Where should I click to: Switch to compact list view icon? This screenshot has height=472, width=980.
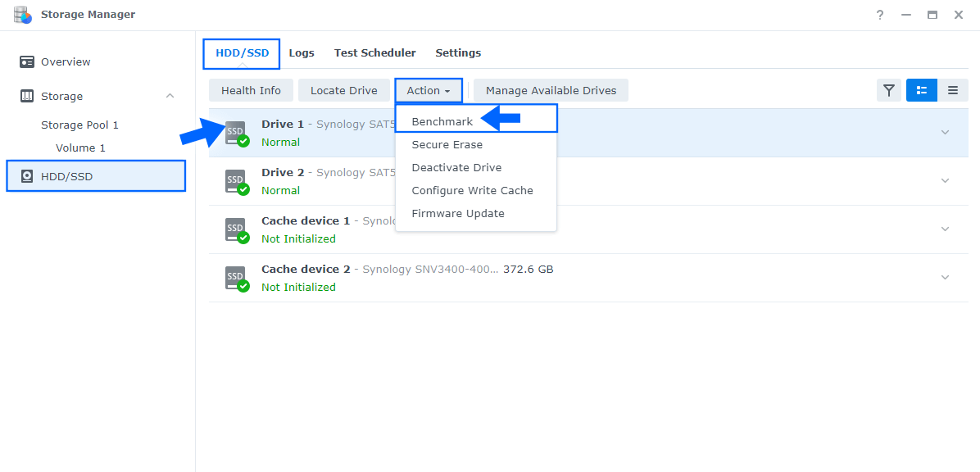[953, 91]
